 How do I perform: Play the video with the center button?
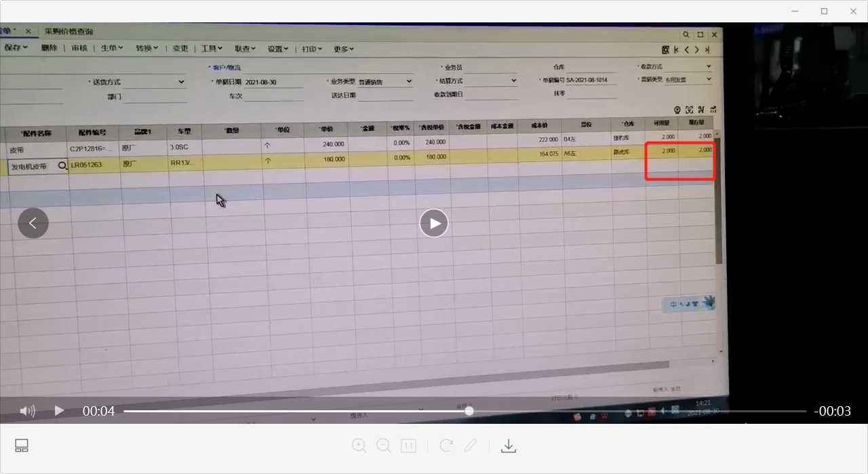coord(434,223)
